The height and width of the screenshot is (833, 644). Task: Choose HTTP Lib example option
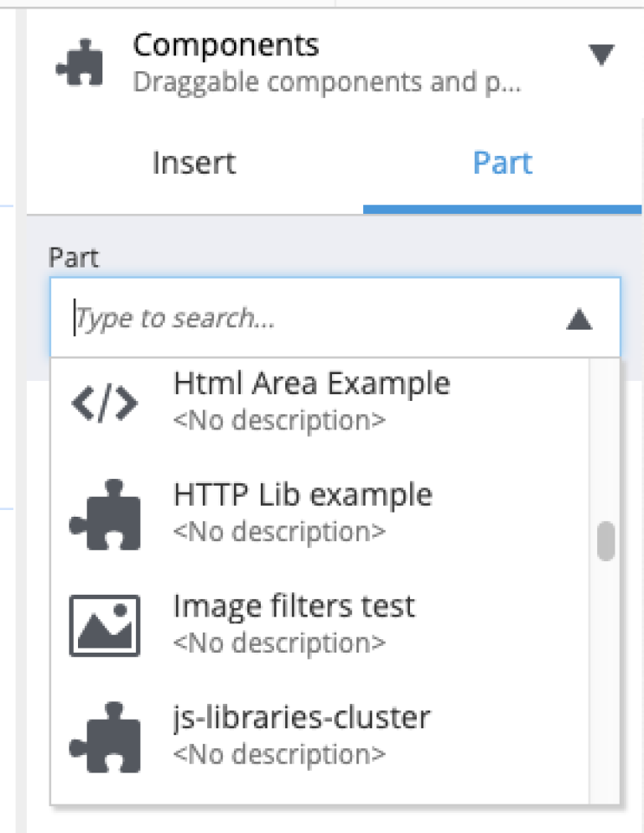pyautogui.click(x=319, y=513)
